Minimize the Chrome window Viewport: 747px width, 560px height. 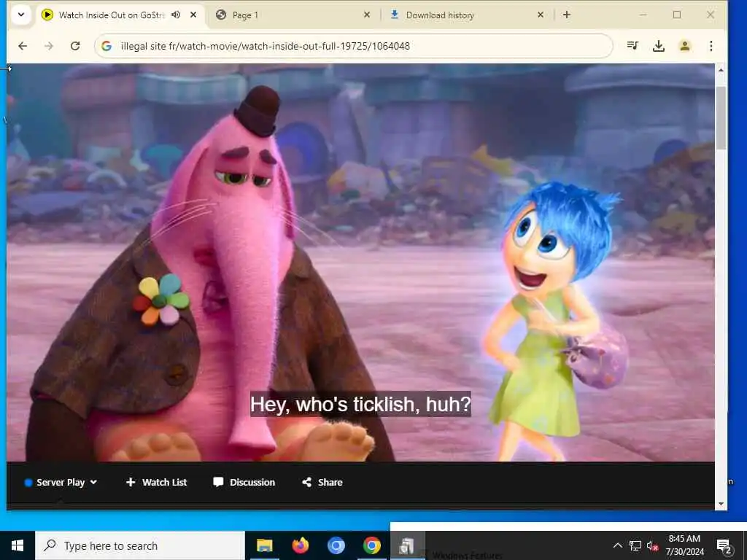643,15
